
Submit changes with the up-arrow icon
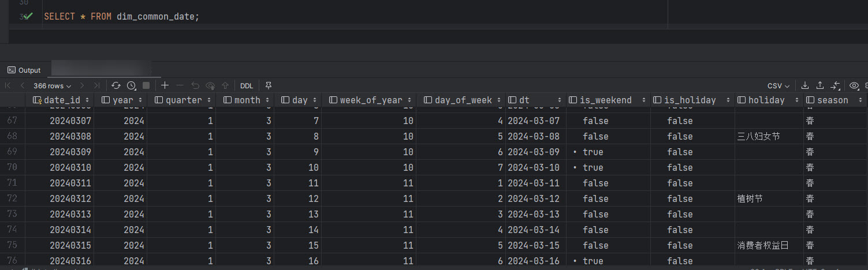pyautogui.click(x=225, y=85)
